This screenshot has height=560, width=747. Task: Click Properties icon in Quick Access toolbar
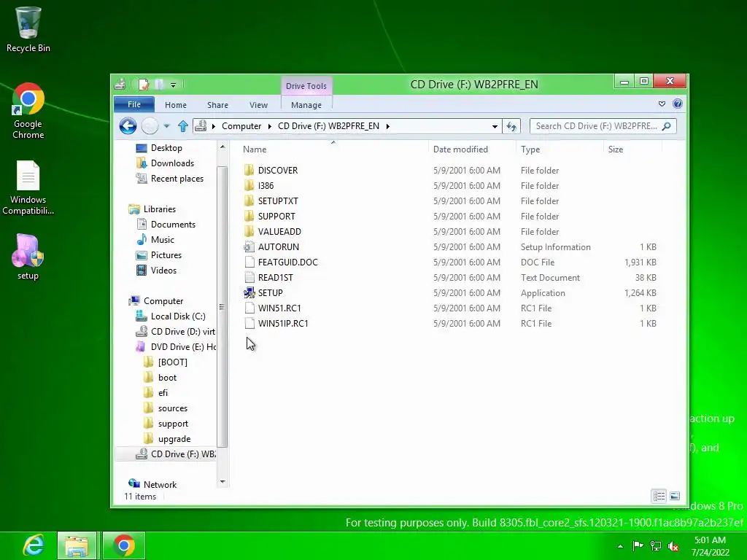pos(144,85)
